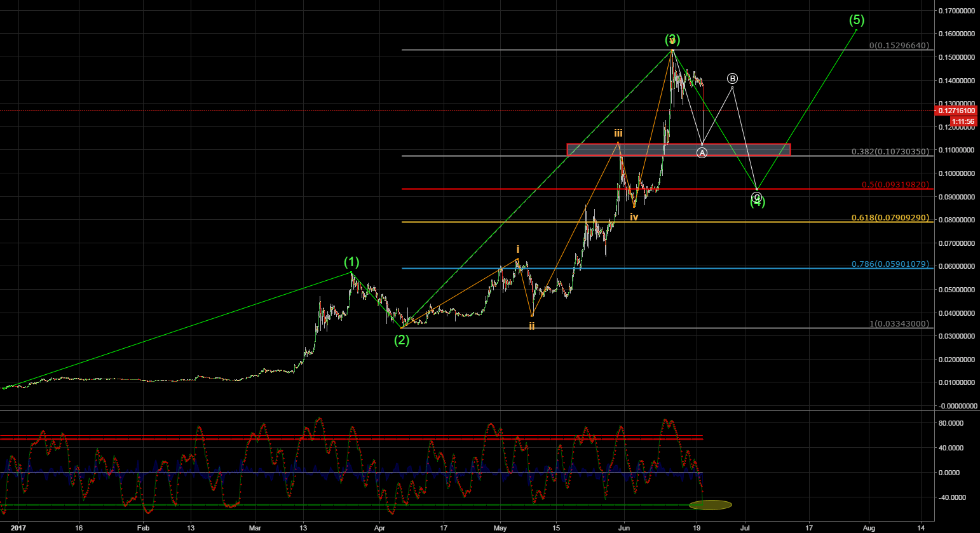Click the green wave (2) label
The height and width of the screenshot is (533, 980).
(401, 341)
